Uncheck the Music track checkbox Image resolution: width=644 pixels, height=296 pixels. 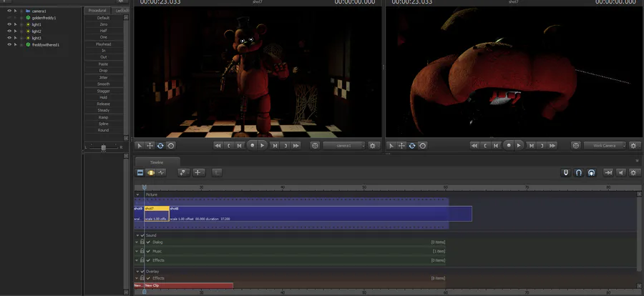point(148,251)
